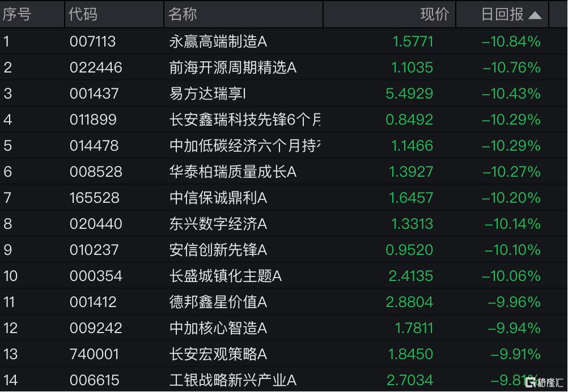Open 长盛城镇化主题A fund row

pyautogui.click(x=284, y=276)
